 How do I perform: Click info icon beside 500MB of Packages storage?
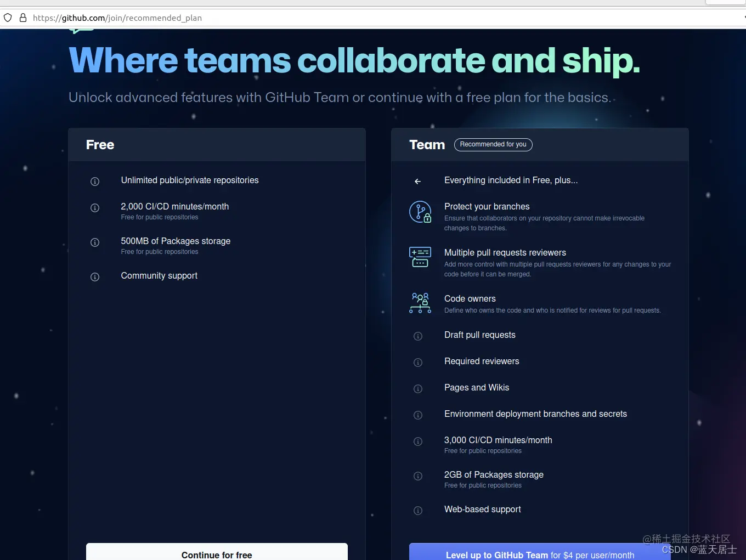pos(95,242)
